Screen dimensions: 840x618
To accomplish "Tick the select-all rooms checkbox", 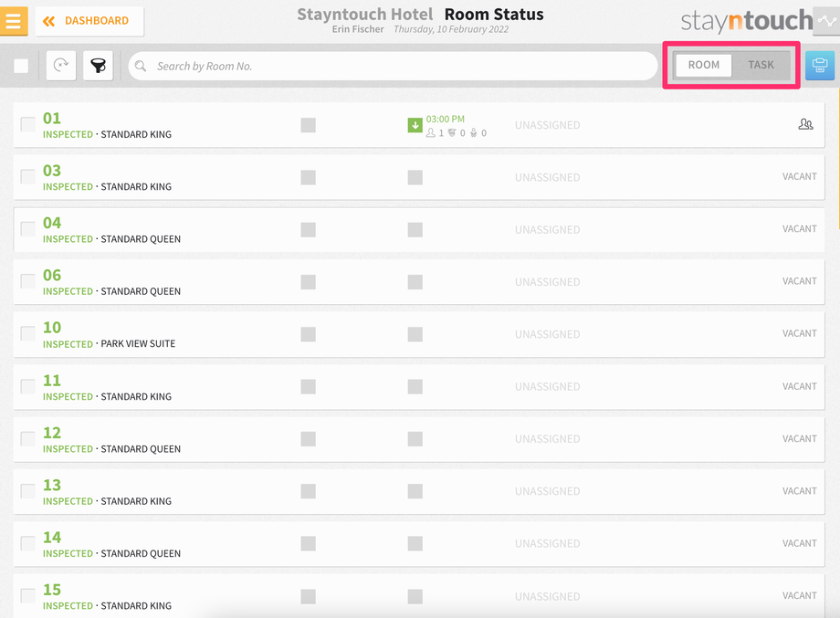I will point(21,66).
